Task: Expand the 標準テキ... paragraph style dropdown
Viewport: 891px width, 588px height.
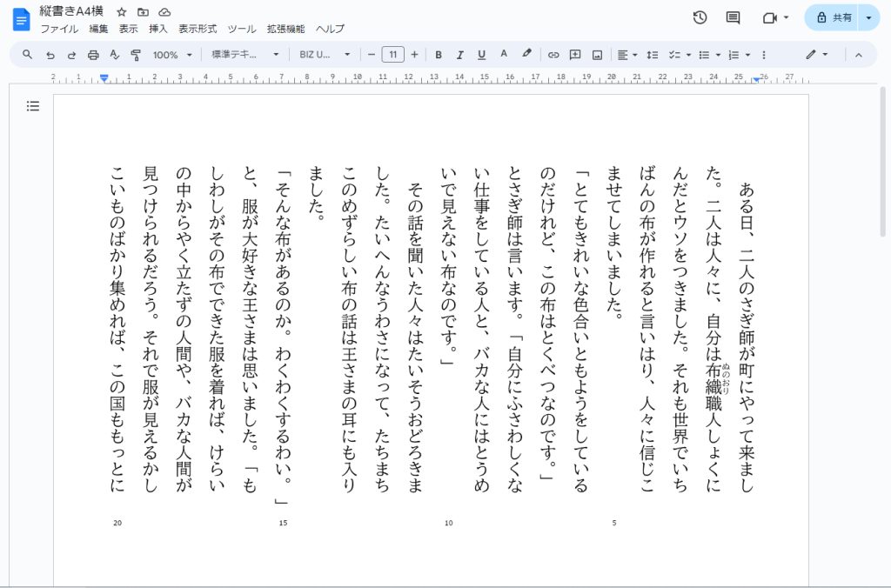Action: [x=245, y=55]
